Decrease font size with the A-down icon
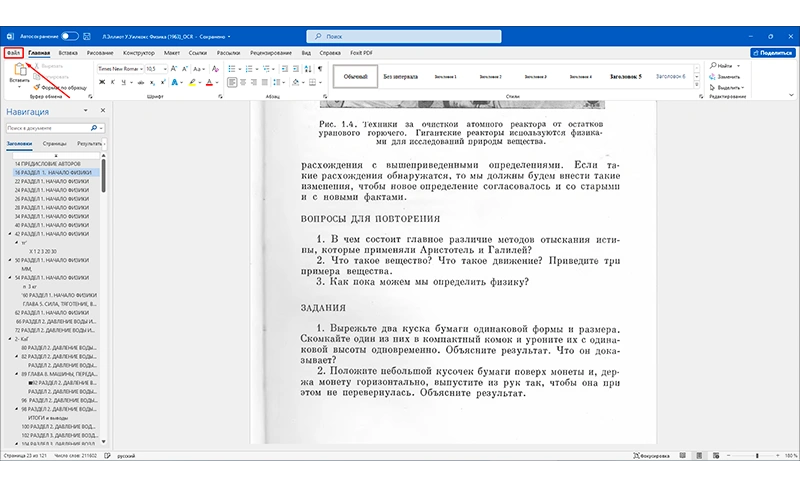Viewport: 800px width, 487px height. [x=185, y=68]
